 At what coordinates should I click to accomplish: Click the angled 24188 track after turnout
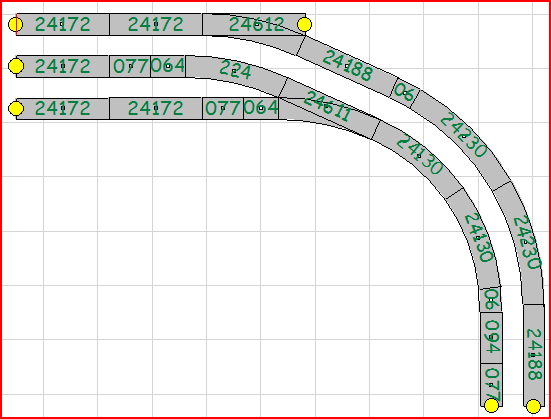click(347, 66)
